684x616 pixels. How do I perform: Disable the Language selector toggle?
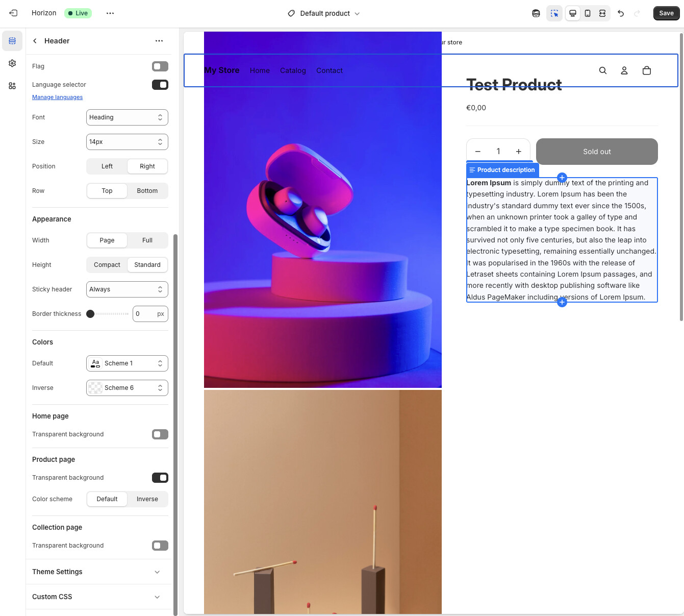(x=160, y=85)
